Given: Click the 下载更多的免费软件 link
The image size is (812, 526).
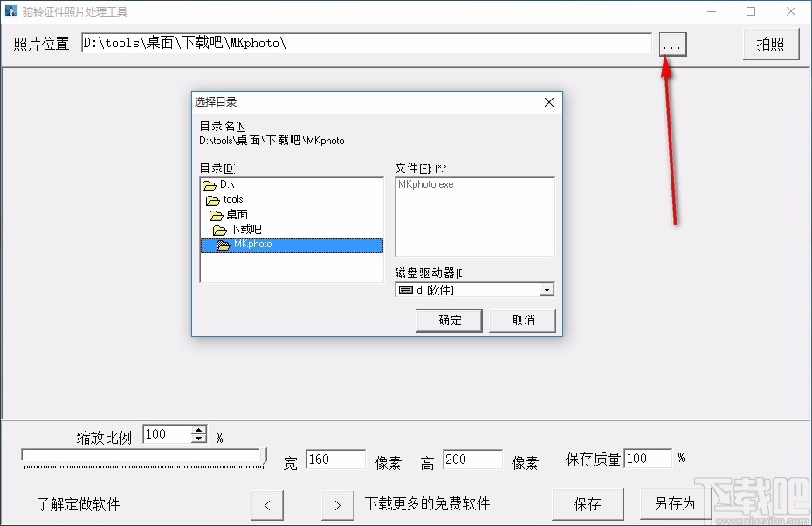Looking at the screenshot, I should pyautogui.click(x=427, y=503).
